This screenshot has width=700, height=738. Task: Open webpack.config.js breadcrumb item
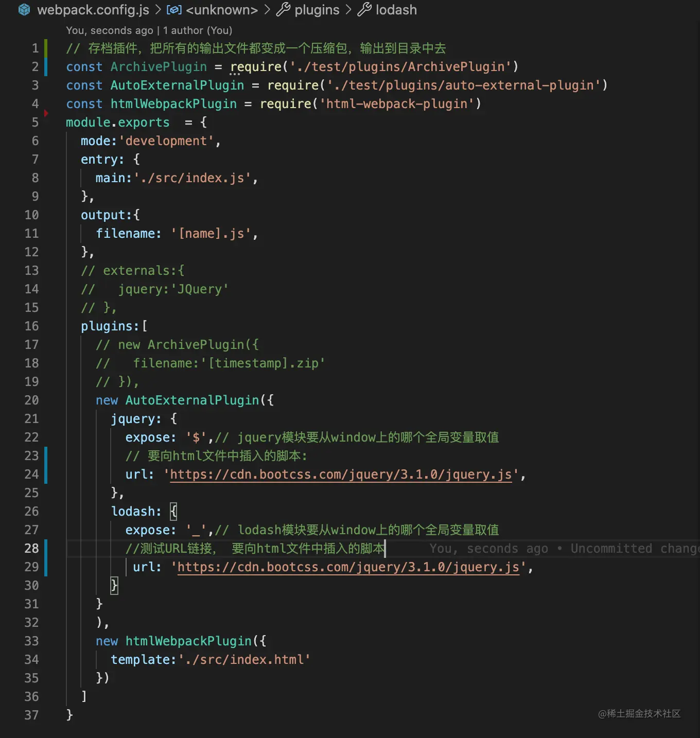[93, 10]
